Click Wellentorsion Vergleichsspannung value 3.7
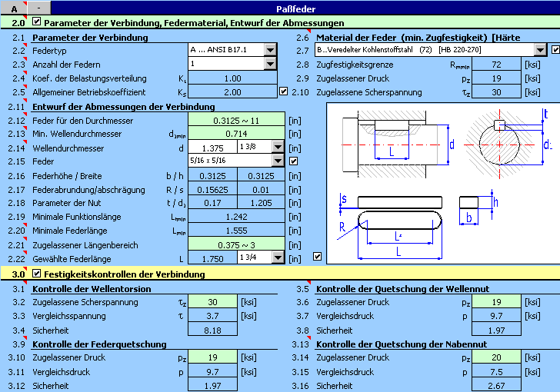The width and height of the screenshot is (560, 392). click(212, 316)
